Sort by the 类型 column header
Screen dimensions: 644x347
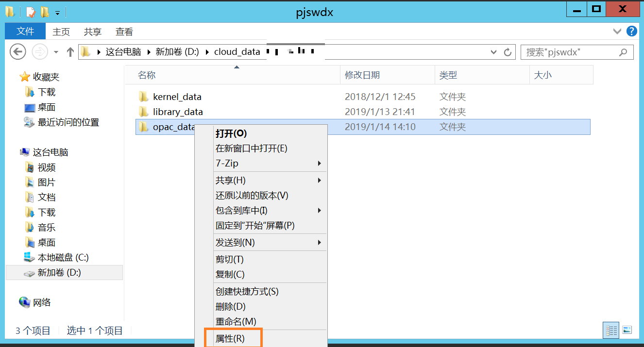[482, 75]
